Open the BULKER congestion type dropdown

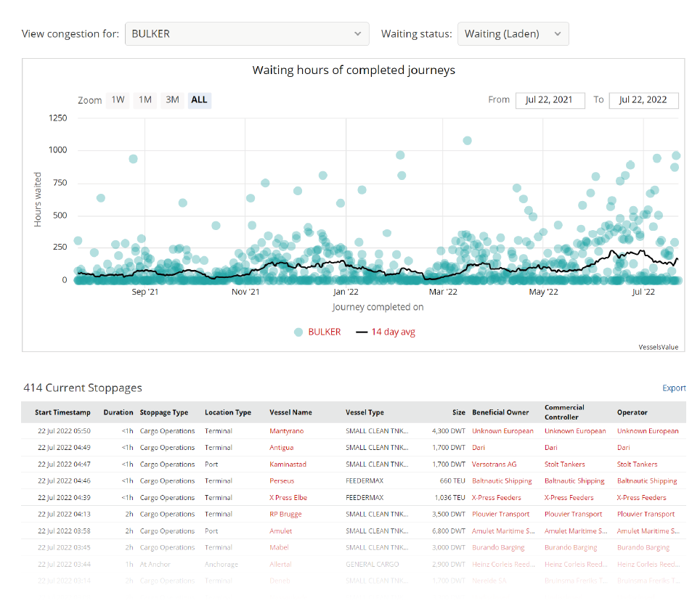tap(247, 33)
